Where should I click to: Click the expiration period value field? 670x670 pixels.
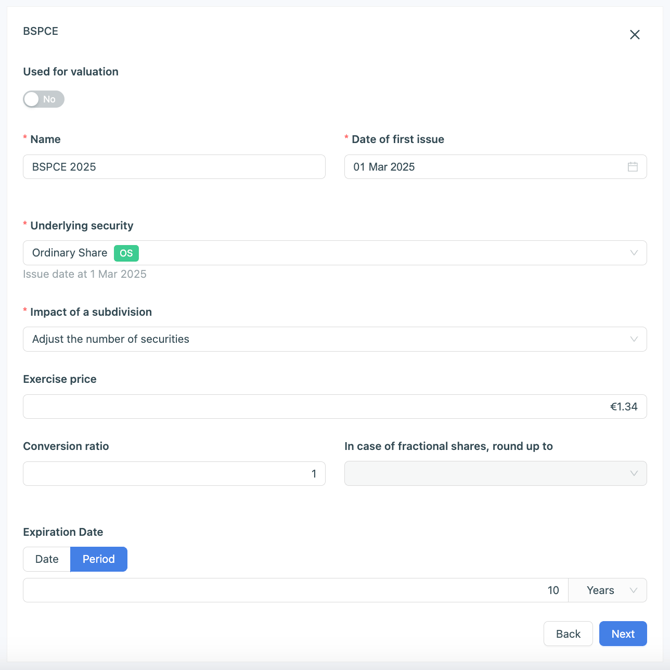tap(295, 591)
